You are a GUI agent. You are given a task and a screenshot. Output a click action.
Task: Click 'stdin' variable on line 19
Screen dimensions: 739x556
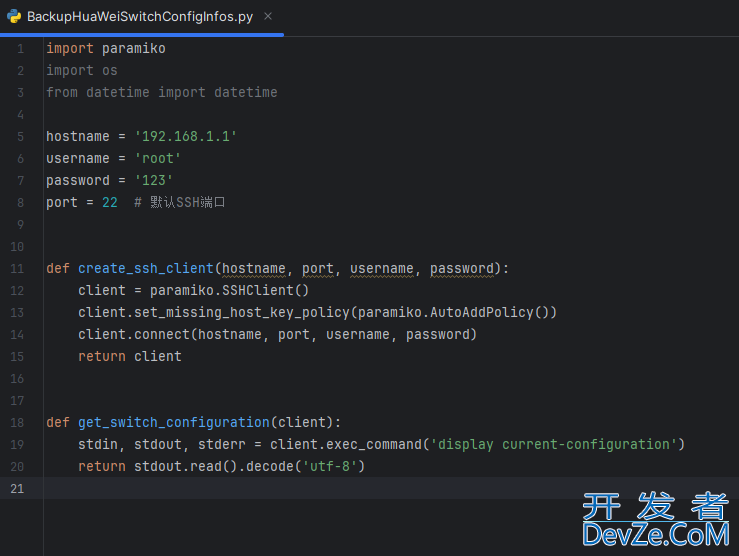tap(98, 445)
